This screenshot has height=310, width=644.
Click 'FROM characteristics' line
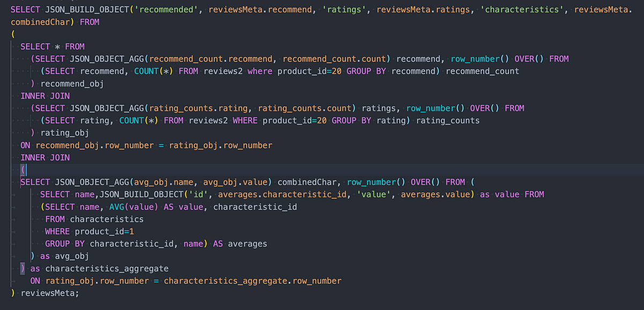(94, 219)
